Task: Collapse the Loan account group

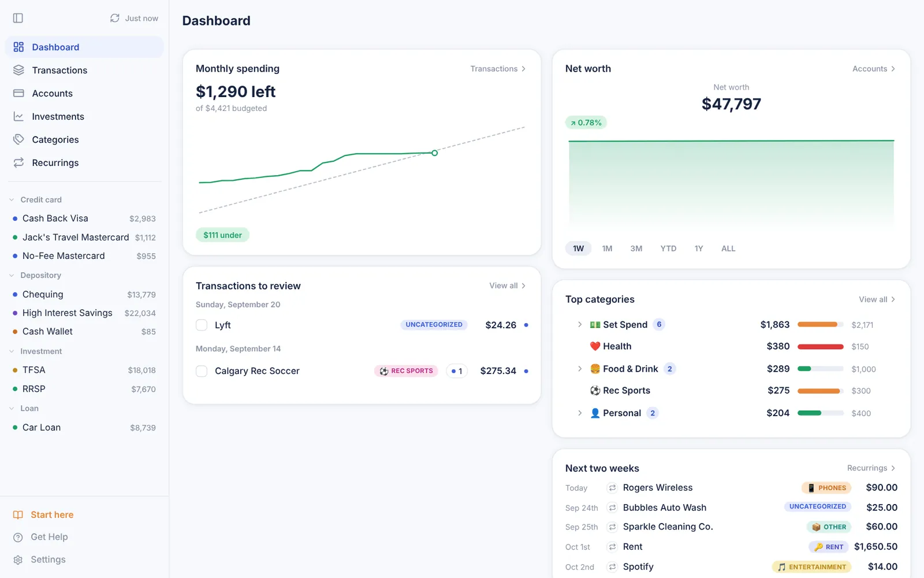Action: pos(12,408)
